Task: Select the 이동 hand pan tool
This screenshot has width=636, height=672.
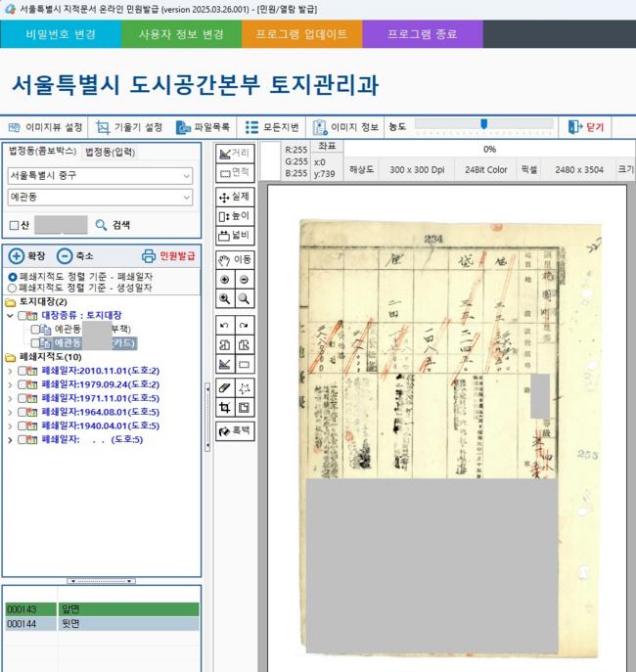Action: tap(234, 259)
